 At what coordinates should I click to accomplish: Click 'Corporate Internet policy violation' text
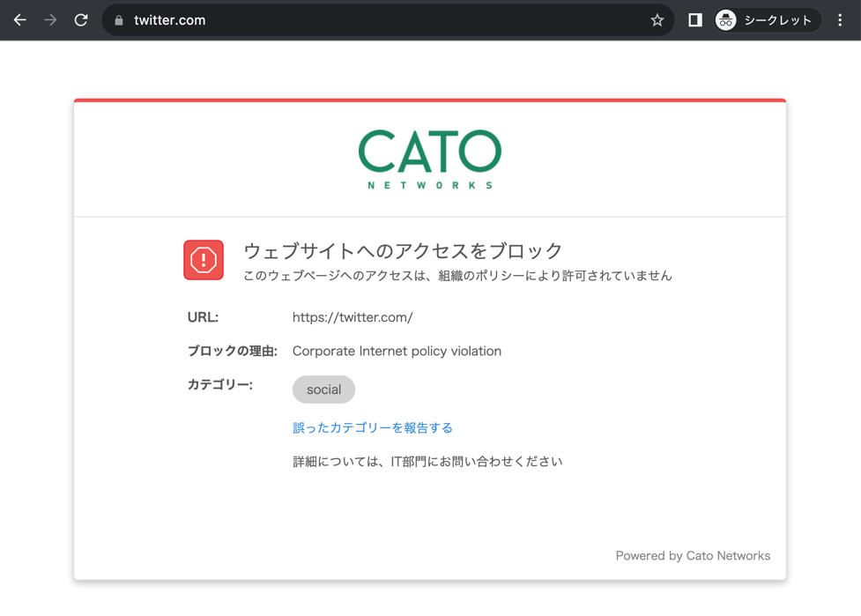[397, 351]
